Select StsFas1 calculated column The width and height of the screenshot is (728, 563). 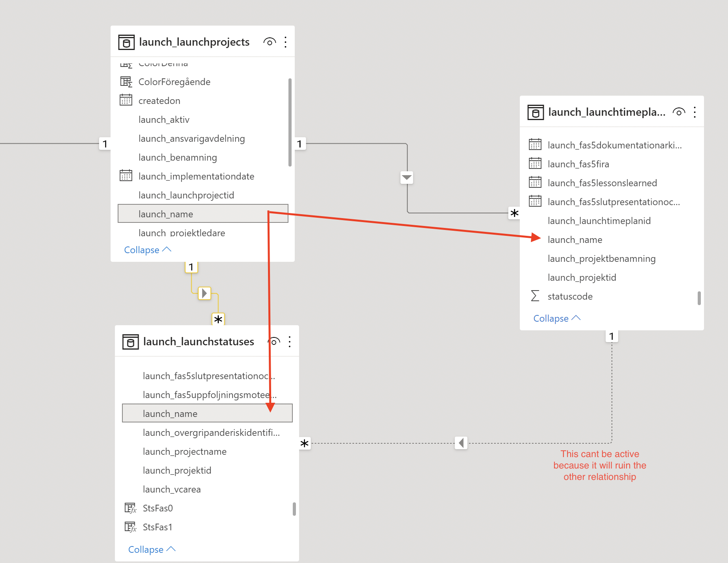pyautogui.click(x=207, y=527)
